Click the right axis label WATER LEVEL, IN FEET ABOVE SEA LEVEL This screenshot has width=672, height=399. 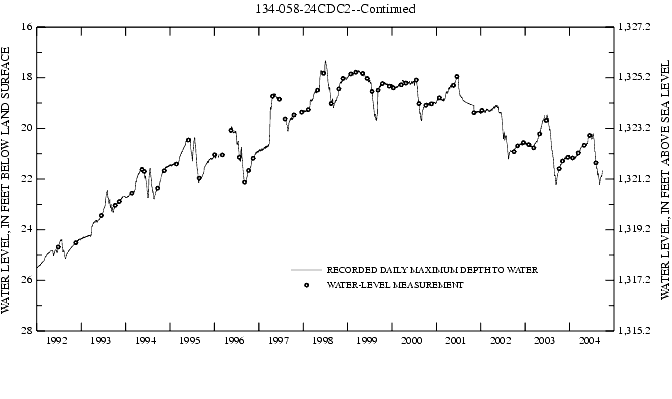click(665, 180)
